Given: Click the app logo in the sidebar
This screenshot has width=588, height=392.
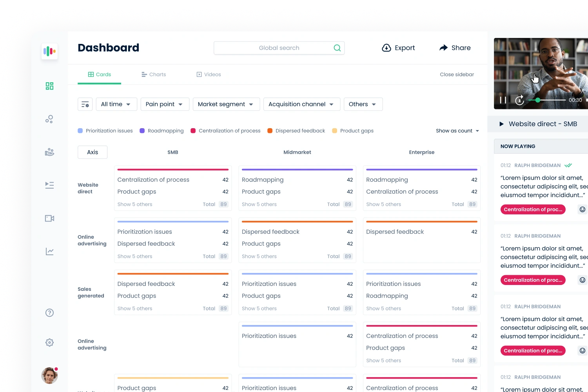Looking at the screenshot, I should coord(49,51).
